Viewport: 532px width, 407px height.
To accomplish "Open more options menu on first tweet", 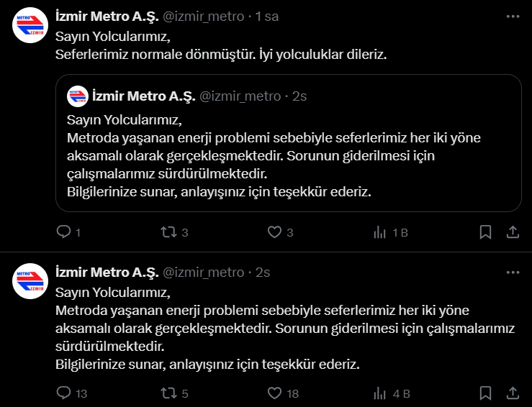I will tap(513, 17).
